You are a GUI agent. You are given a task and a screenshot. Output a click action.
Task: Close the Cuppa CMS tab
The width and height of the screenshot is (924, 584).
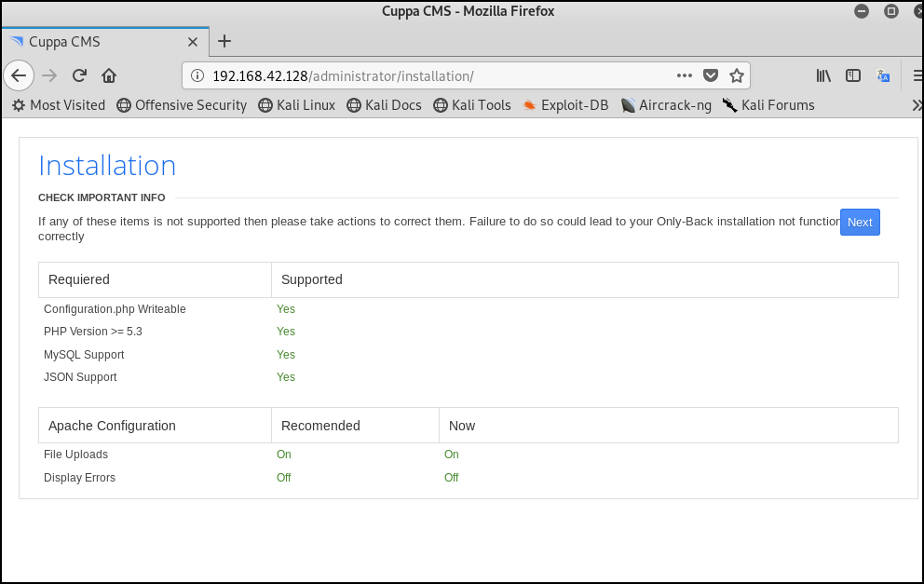pyautogui.click(x=193, y=42)
